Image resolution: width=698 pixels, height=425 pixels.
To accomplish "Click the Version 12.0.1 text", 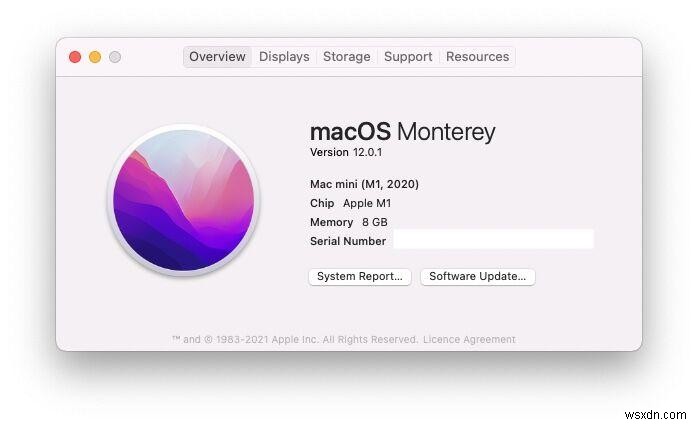I will point(346,152).
